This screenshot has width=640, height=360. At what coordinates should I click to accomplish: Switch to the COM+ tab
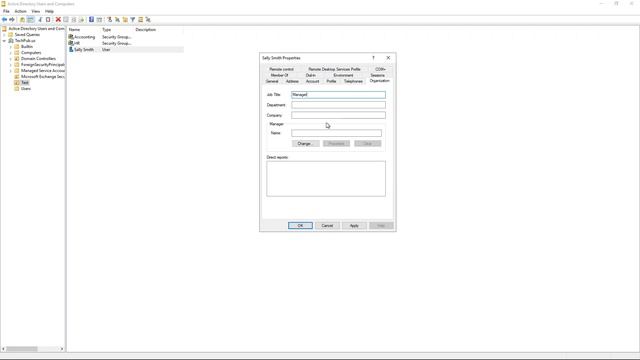pyautogui.click(x=380, y=69)
